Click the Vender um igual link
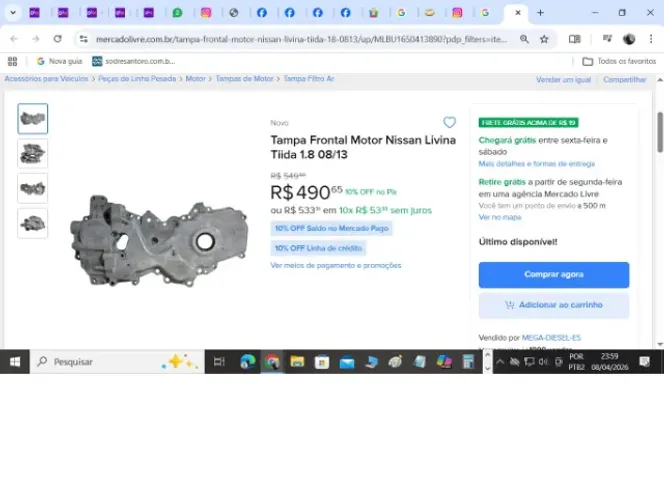The width and height of the screenshot is (664, 500). (563, 80)
